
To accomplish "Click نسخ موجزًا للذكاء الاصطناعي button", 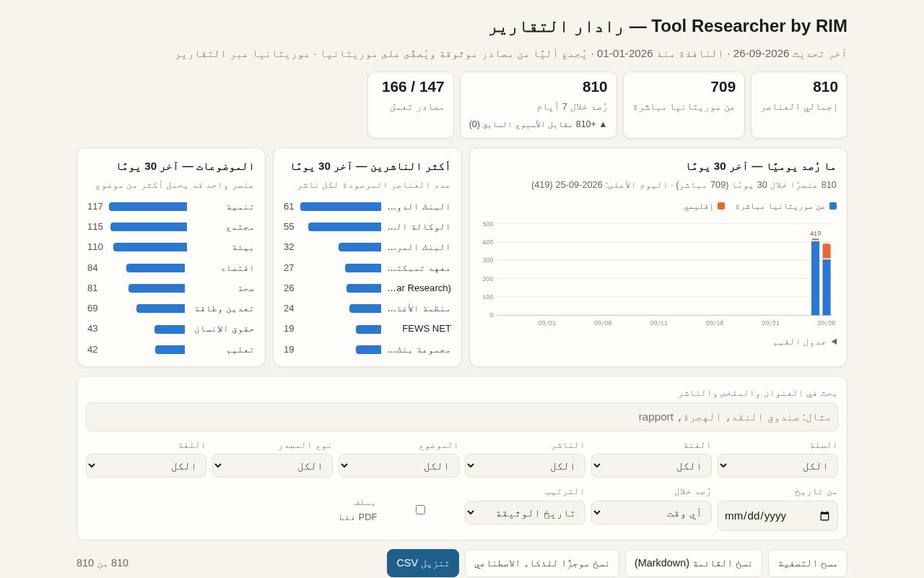I will pos(542,563).
